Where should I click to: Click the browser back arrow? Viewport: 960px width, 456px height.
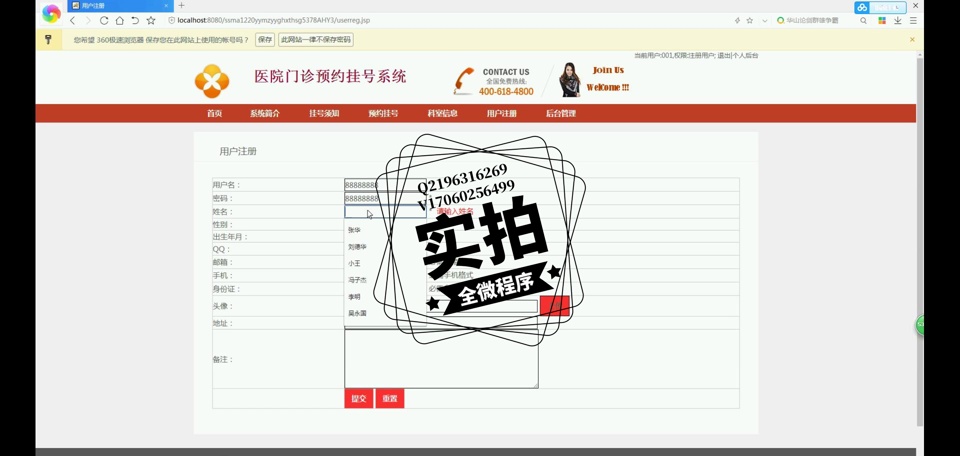(x=72, y=20)
